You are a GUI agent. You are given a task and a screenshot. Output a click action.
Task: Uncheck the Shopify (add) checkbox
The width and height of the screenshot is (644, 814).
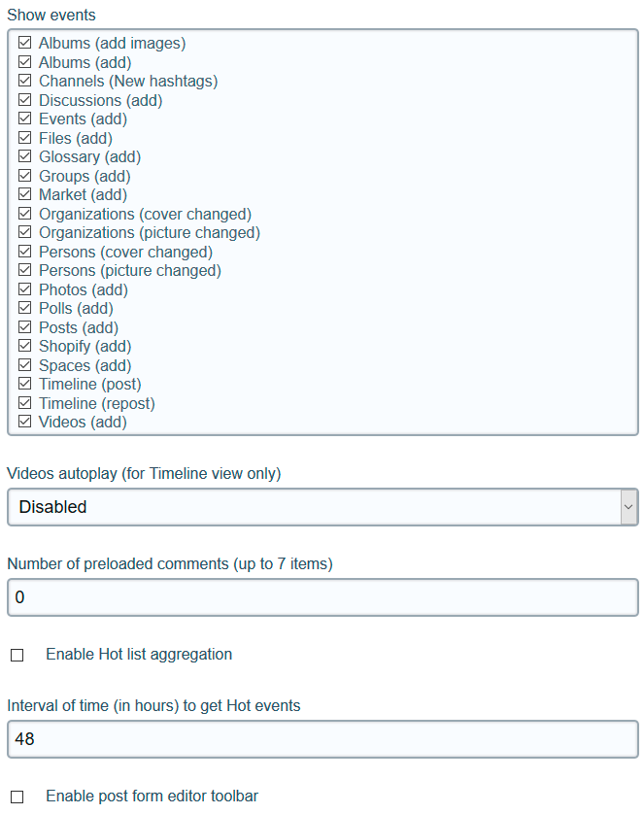(25, 347)
